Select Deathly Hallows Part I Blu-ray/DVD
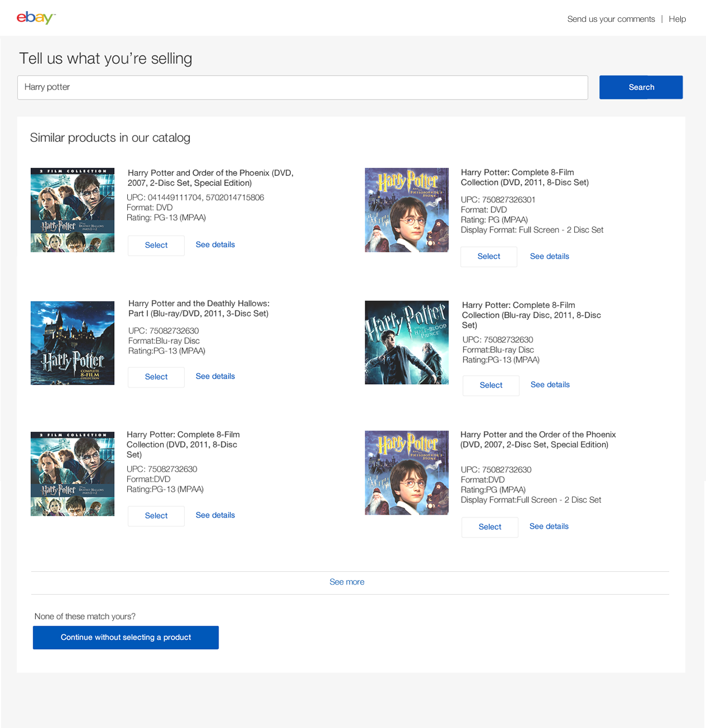Viewport: 706px width, 728px height. [x=156, y=377]
